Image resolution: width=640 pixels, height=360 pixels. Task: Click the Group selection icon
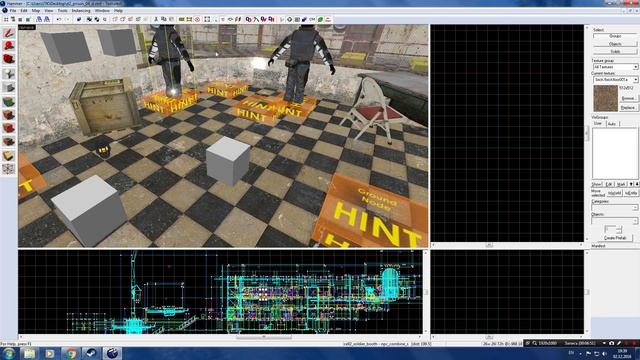tap(89, 19)
